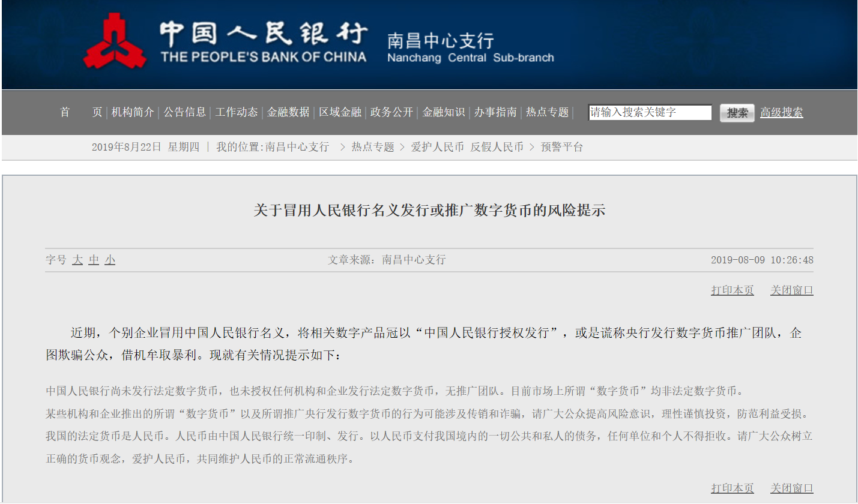Select 首页 in the navigation menu
Image resolution: width=858 pixels, height=504 pixels.
click(x=81, y=113)
